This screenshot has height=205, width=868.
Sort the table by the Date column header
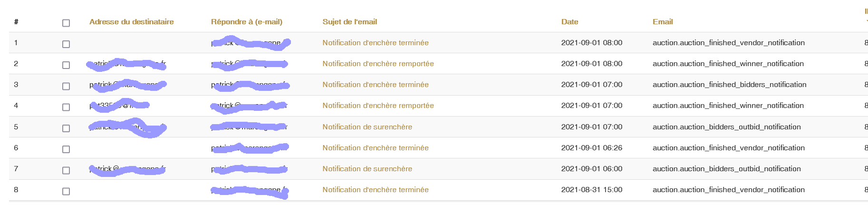point(569,22)
